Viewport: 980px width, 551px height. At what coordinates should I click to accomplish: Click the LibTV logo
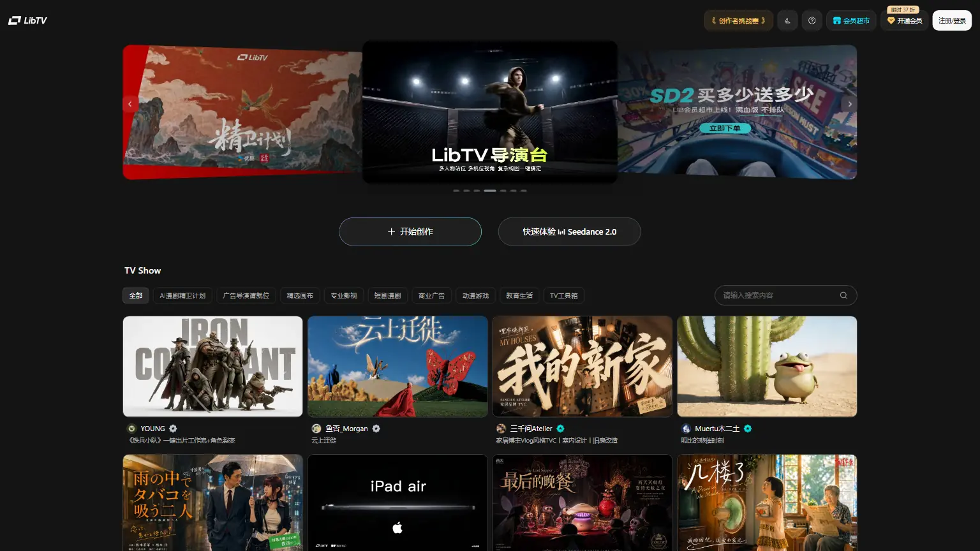pyautogui.click(x=27, y=20)
